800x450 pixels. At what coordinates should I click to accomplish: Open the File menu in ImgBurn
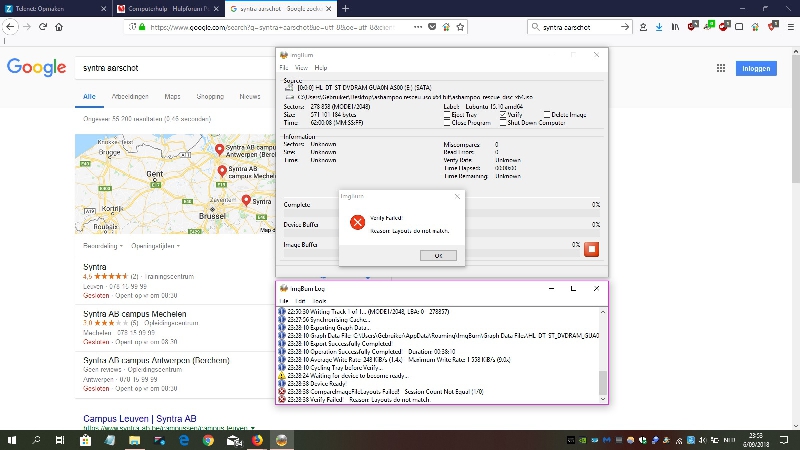click(x=284, y=67)
